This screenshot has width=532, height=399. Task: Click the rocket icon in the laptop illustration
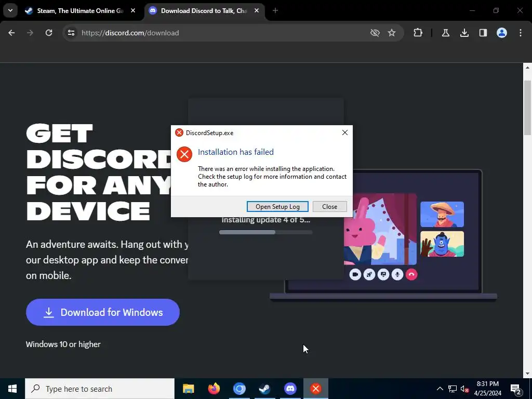369,274
